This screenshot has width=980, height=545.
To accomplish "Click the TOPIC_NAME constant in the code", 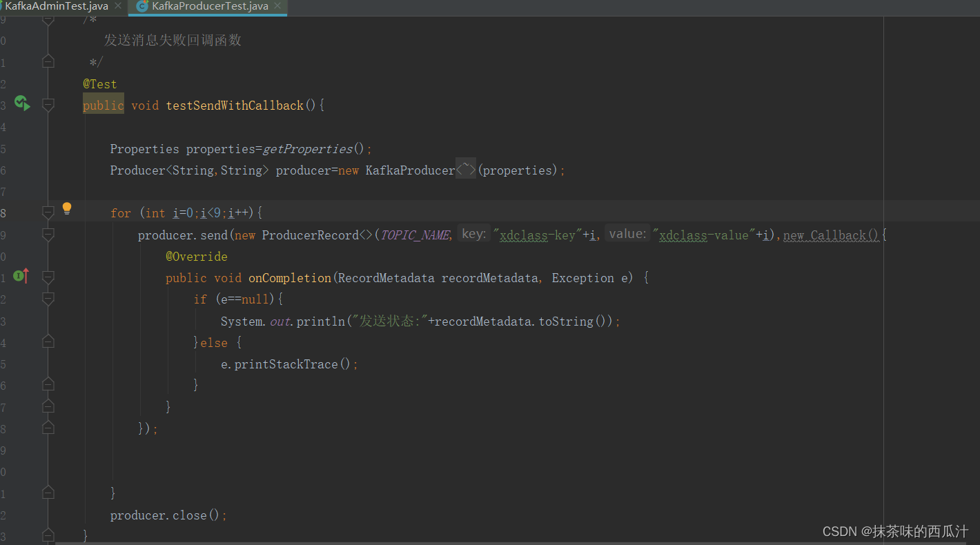I will (x=415, y=235).
